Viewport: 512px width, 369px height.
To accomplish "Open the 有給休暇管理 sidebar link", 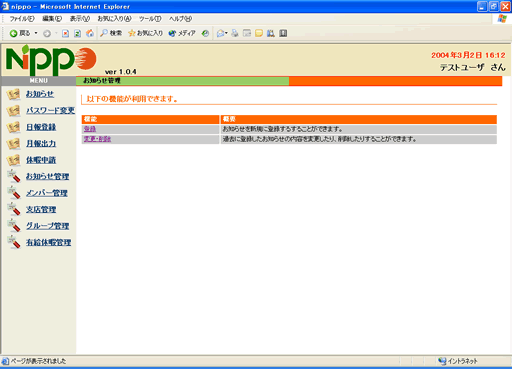I will pyautogui.click(x=49, y=242).
